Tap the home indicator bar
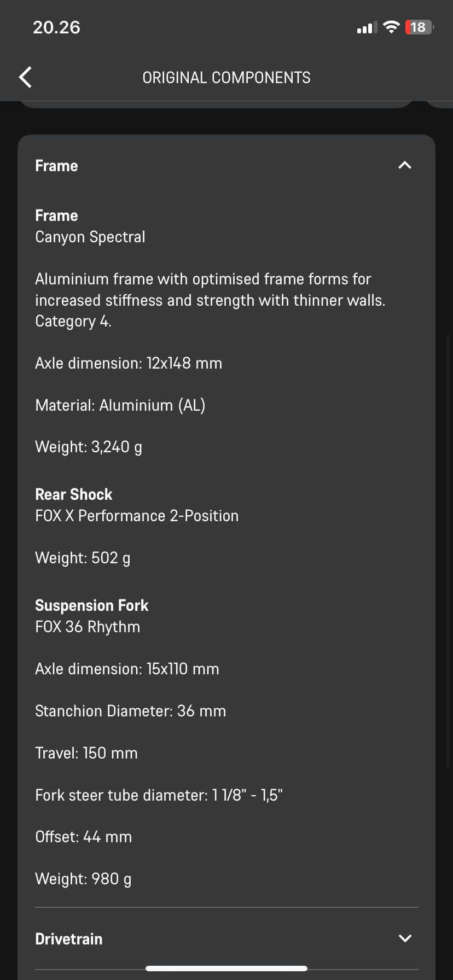This screenshot has height=980, width=453. (226, 969)
